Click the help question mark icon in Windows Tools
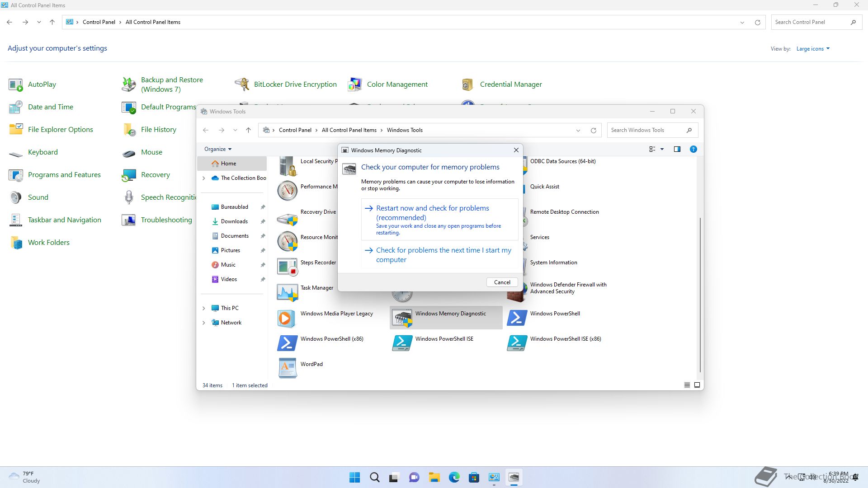The image size is (868, 488). click(x=693, y=149)
